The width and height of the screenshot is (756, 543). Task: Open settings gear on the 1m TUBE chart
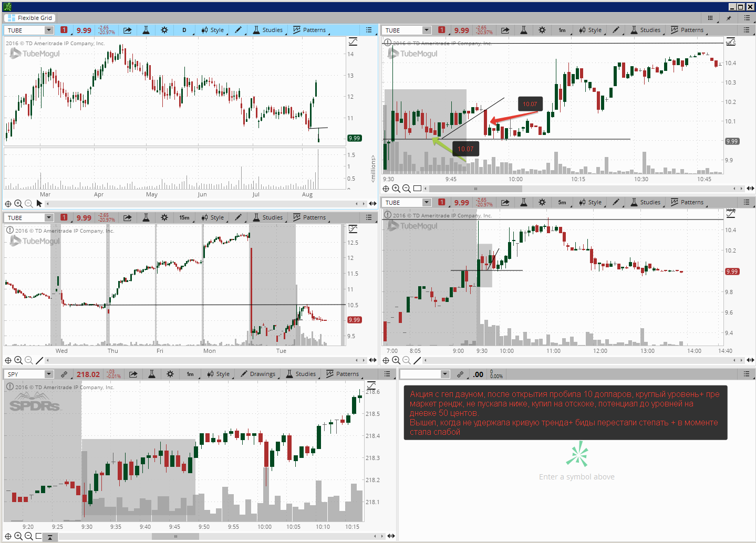(542, 30)
